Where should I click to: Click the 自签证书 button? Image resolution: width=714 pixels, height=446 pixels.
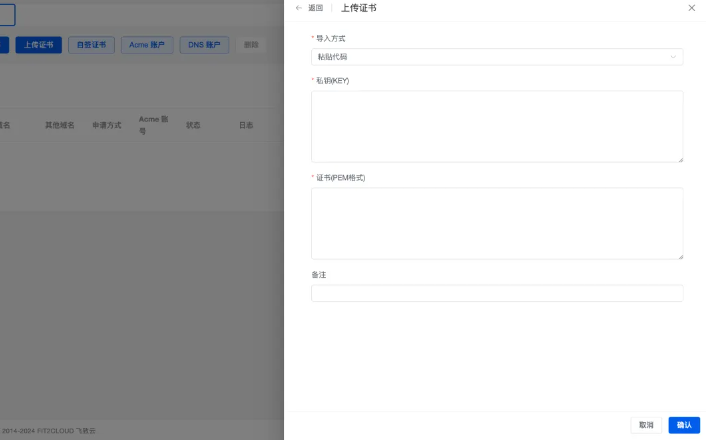(91, 45)
